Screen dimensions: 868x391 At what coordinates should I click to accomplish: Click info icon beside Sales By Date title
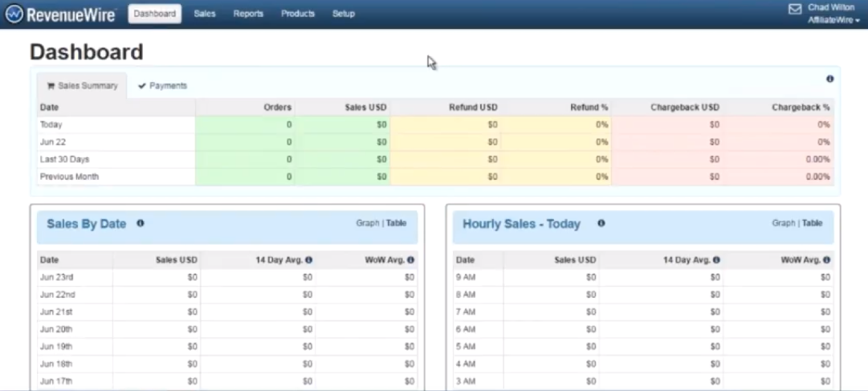coord(141,224)
